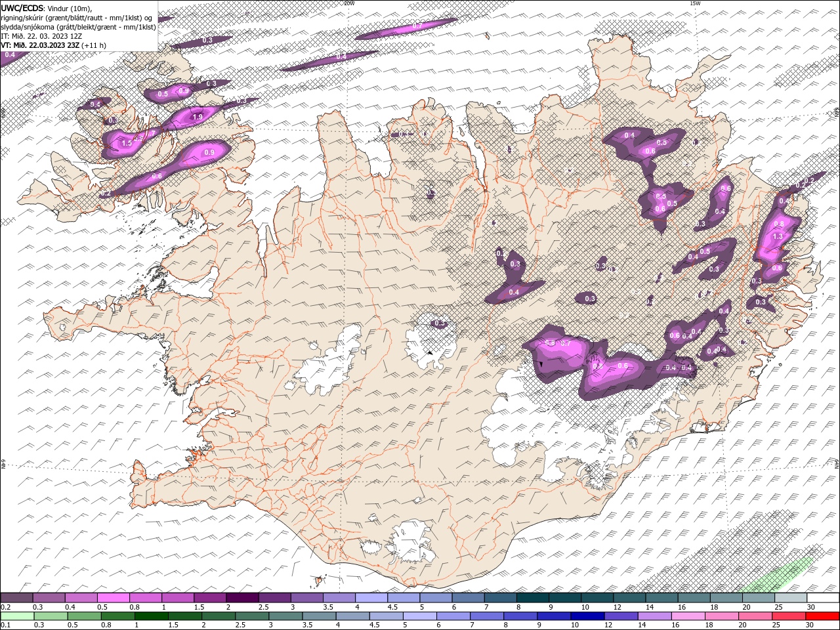Screen dimensions: 840x630
Task: Select the lilac swatch labeled 14 in the lower scale
Action: coord(654,616)
